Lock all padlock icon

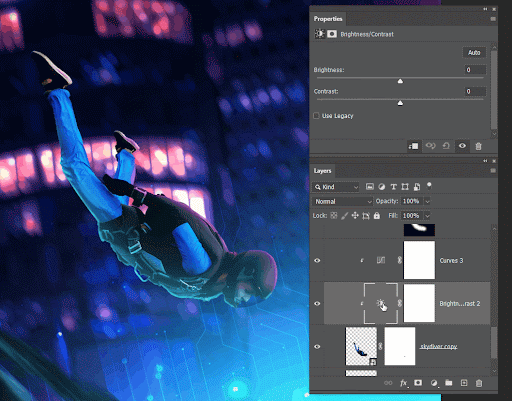[377, 216]
